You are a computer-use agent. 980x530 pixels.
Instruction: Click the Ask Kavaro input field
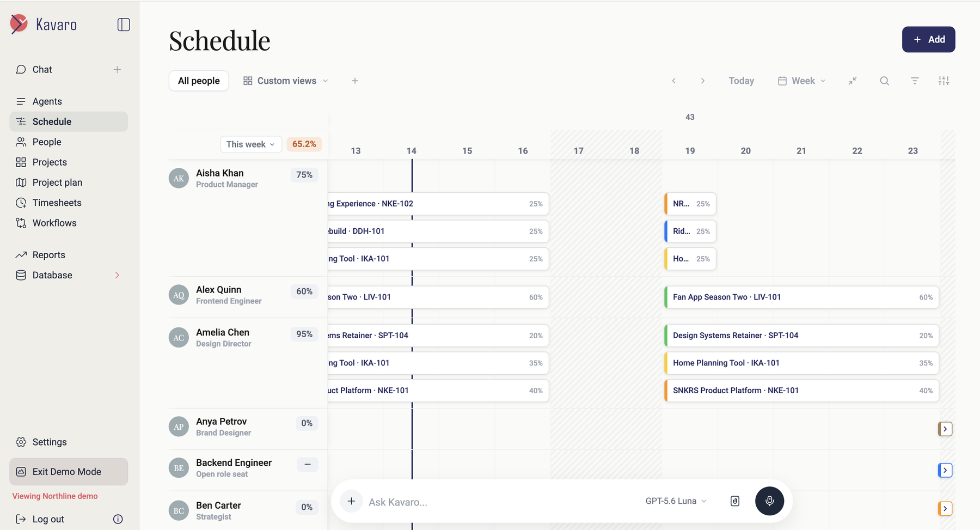[x=501, y=502]
